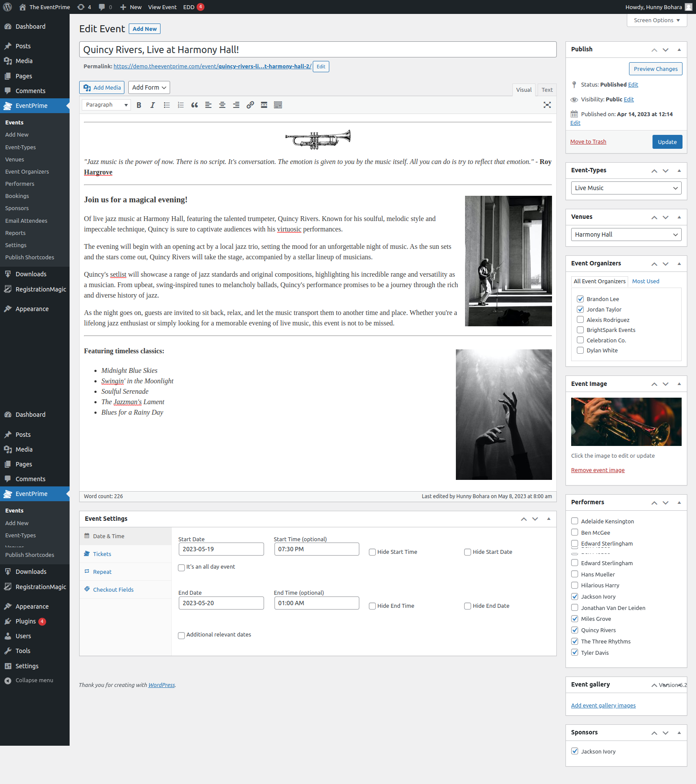Image resolution: width=696 pixels, height=784 pixels.
Task: Click the Update button
Action: (667, 142)
